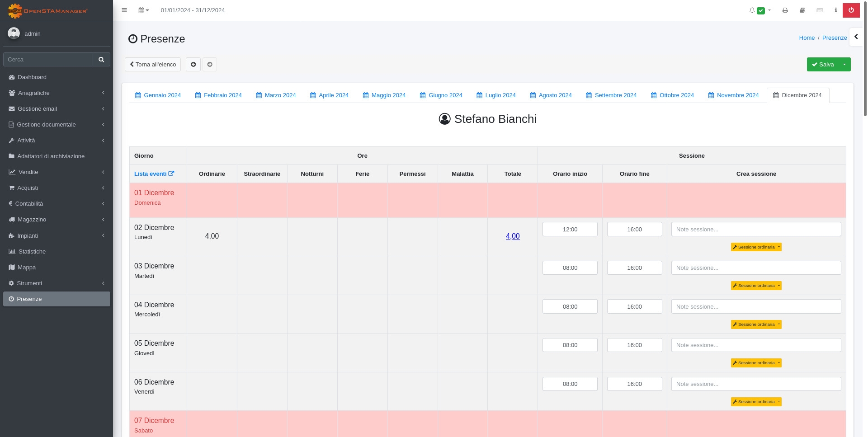
Task: Open Dashboard in sidebar
Action: 57,77
